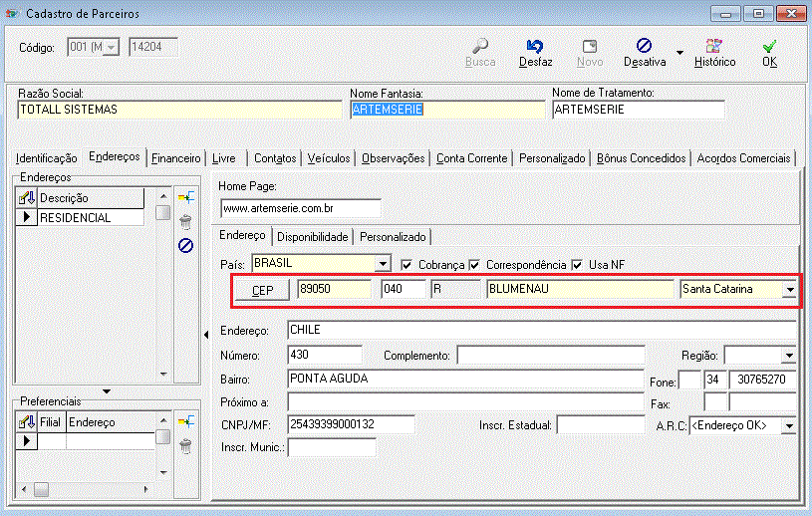Open the Acordos Comerciais tab

point(743,157)
